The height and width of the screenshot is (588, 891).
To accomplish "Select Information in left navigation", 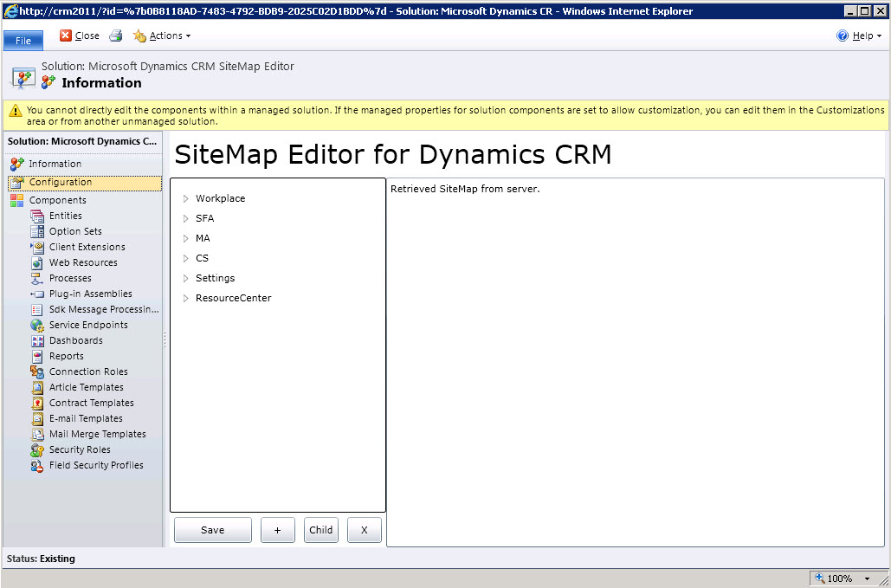I will (55, 164).
